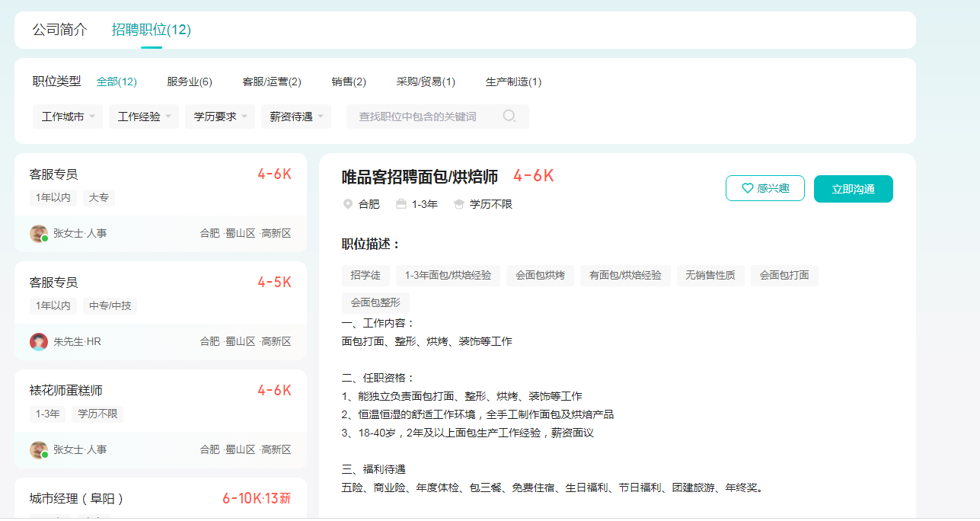Image resolution: width=980 pixels, height=521 pixels.
Task: Switch to the 公司简介 tab
Action: point(59,30)
